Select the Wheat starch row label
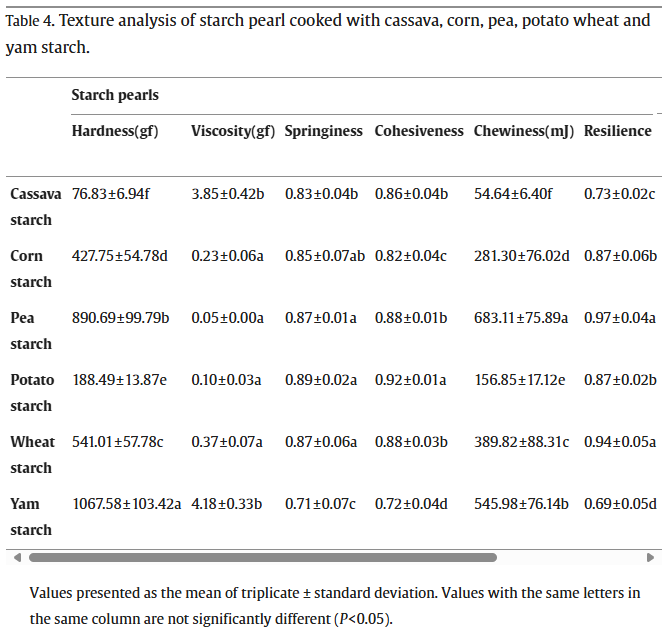 click(32, 454)
